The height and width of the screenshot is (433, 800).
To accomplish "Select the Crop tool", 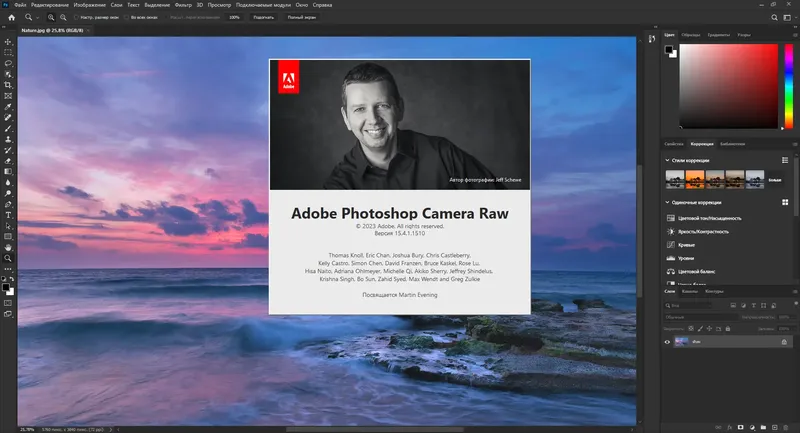I will [8, 85].
